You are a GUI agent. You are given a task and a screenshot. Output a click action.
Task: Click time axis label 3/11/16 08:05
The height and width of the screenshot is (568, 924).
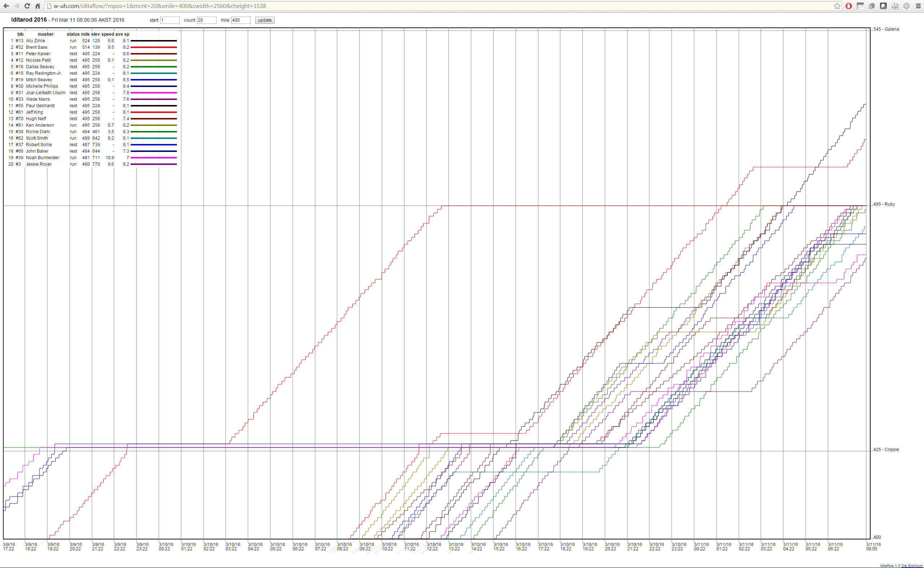coord(873,547)
